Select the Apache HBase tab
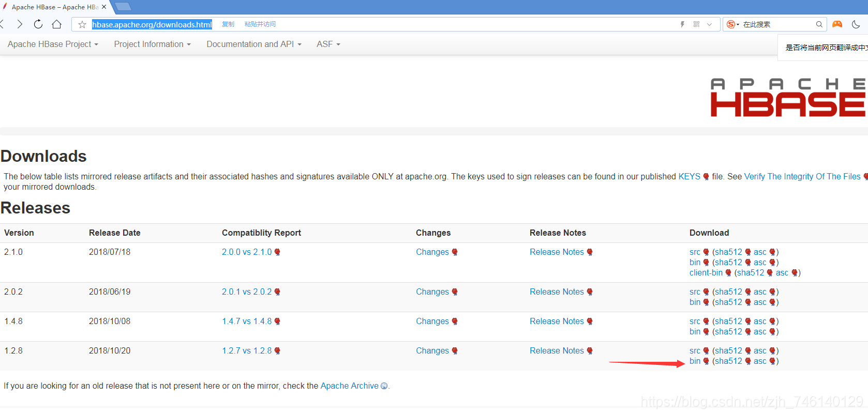 (x=54, y=7)
